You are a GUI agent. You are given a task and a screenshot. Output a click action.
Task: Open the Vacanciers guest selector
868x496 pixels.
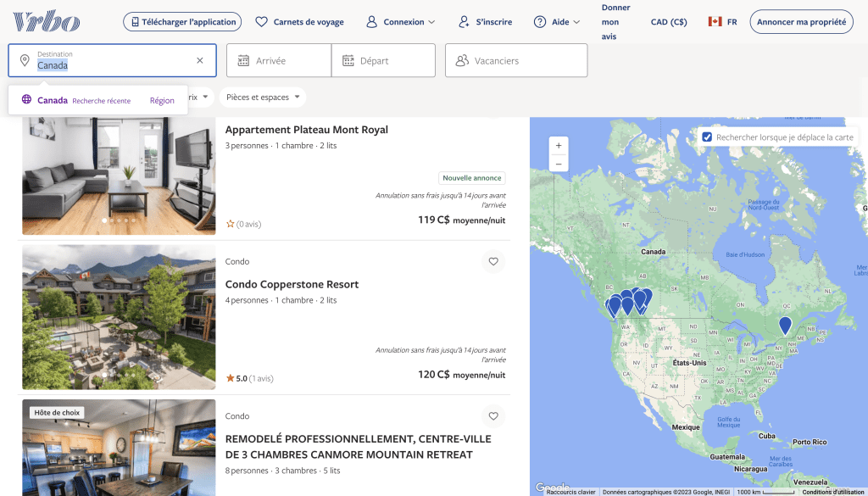515,61
